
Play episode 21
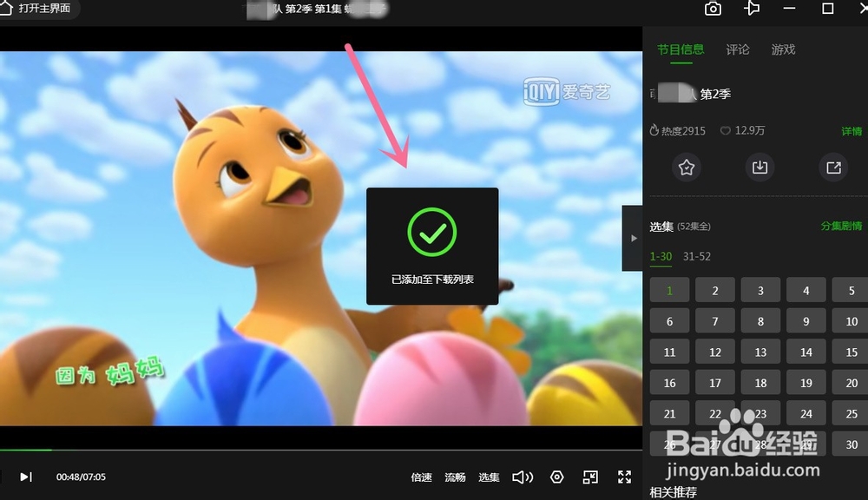pos(669,413)
